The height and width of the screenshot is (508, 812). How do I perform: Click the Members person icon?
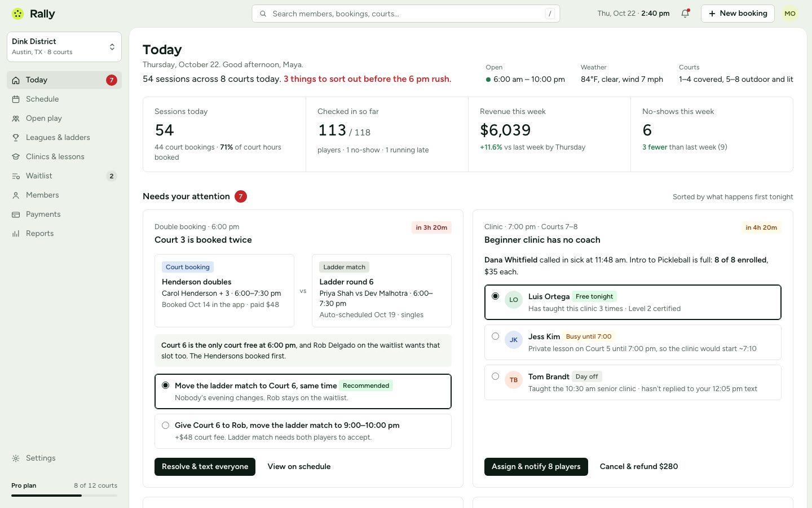16,195
